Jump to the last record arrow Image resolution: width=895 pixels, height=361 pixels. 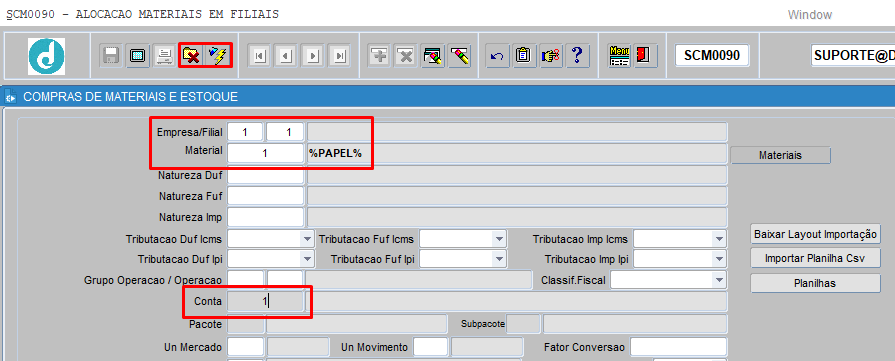point(340,56)
